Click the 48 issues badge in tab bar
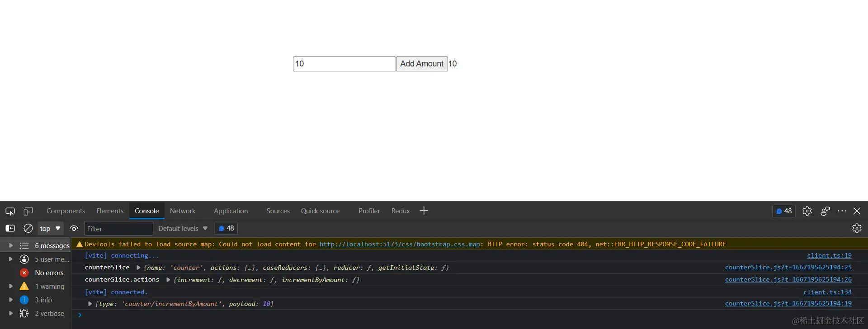The width and height of the screenshot is (868, 329). (784, 211)
